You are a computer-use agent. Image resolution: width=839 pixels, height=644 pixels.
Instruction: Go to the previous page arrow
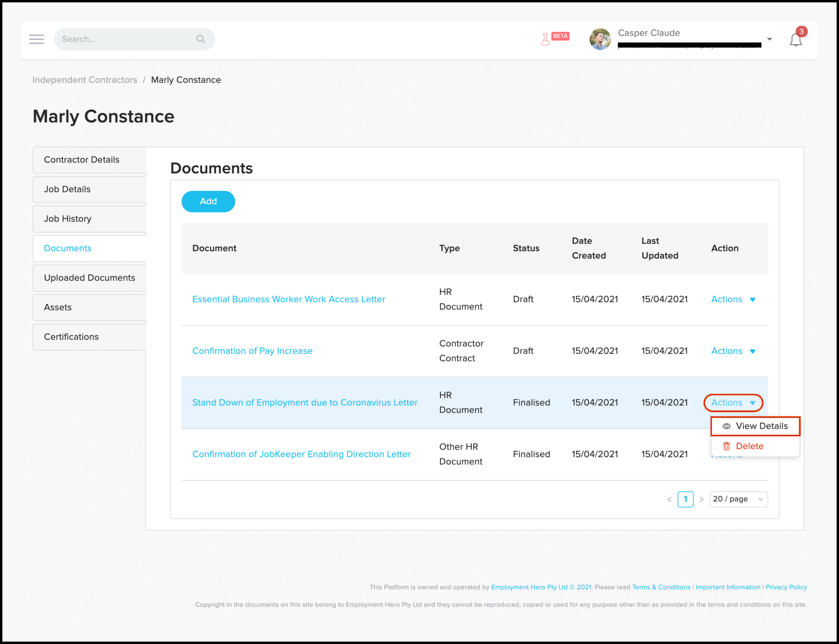pyautogui.click(x=670, y=499)
